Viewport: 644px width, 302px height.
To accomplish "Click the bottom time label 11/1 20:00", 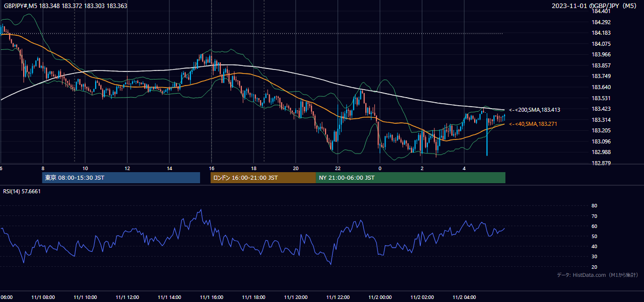I will click(296, 297).
